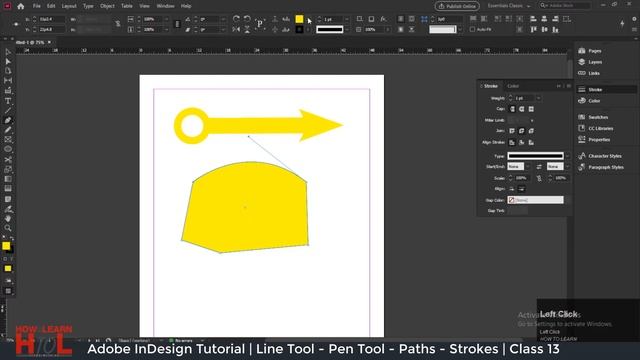Click the Home icon in the top bar
The image size is (640, 360).
(x=21, y=6)
